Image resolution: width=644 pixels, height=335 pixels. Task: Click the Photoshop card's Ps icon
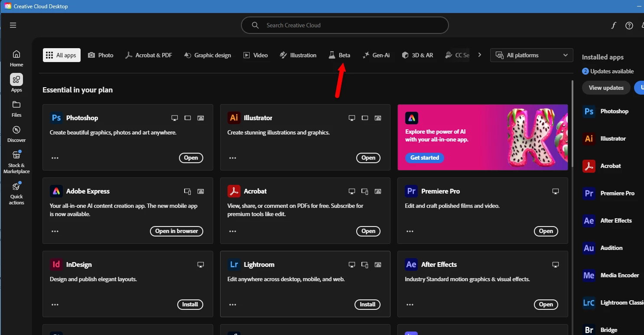56,118
